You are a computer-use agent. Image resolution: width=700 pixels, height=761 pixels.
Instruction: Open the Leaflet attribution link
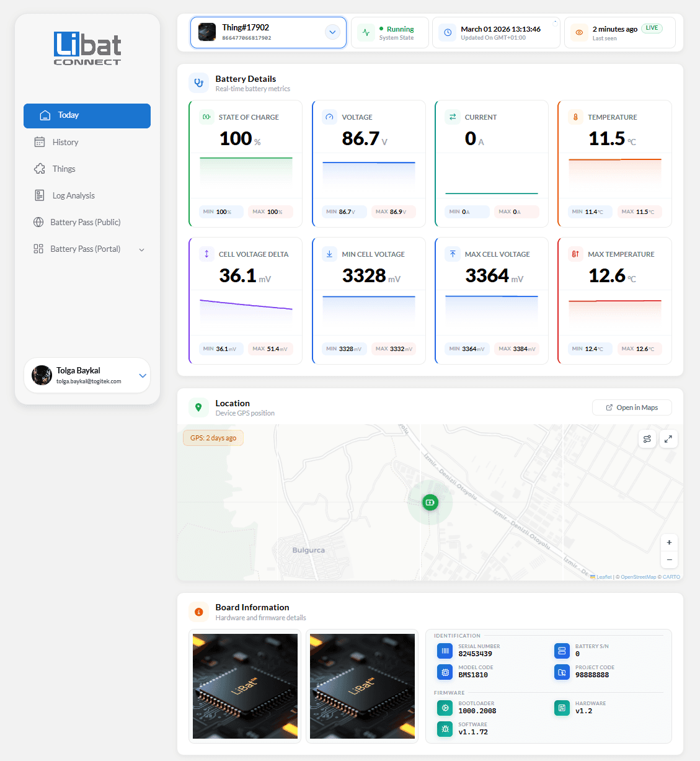(601, 577)
